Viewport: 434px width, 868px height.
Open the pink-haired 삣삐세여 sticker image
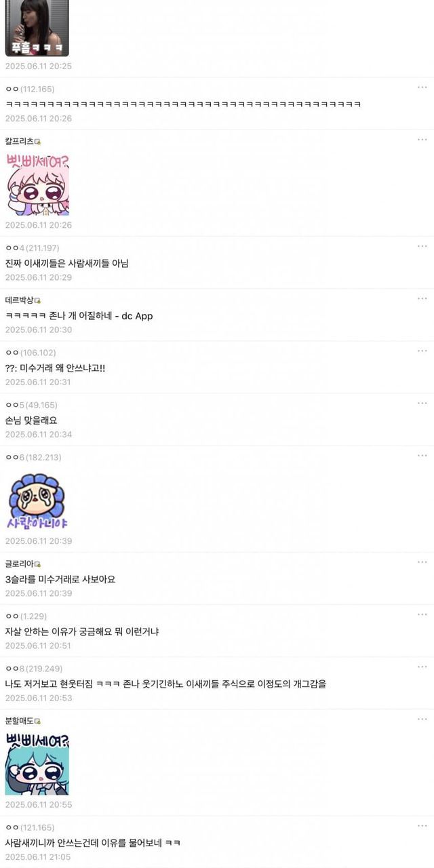pos(37,184)
